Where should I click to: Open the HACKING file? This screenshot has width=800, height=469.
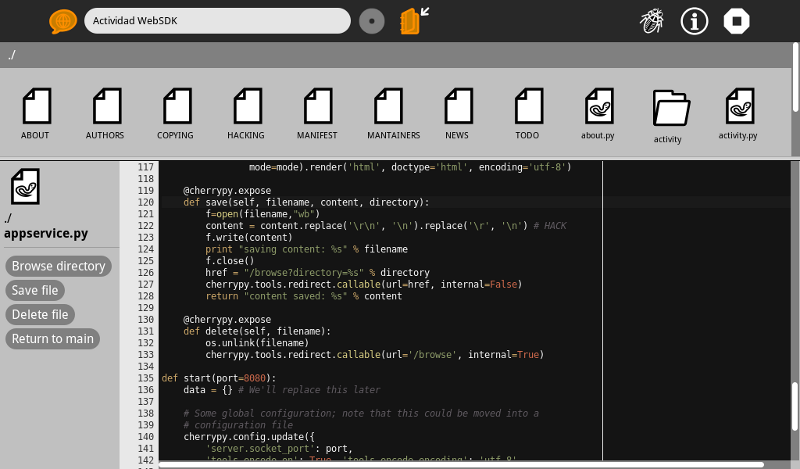click(x=246, y=106)
